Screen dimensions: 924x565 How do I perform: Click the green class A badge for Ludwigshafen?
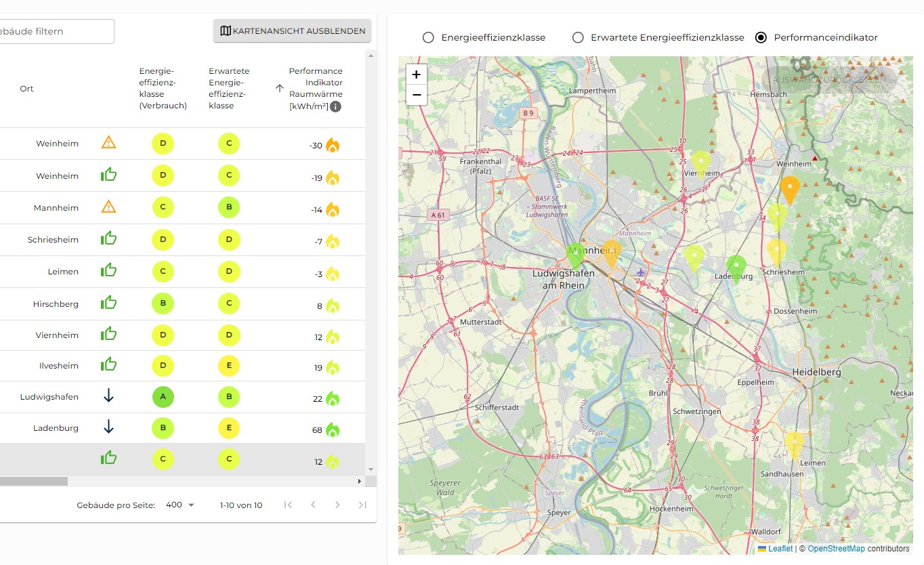pyautogui.click(x=163, y=397)
